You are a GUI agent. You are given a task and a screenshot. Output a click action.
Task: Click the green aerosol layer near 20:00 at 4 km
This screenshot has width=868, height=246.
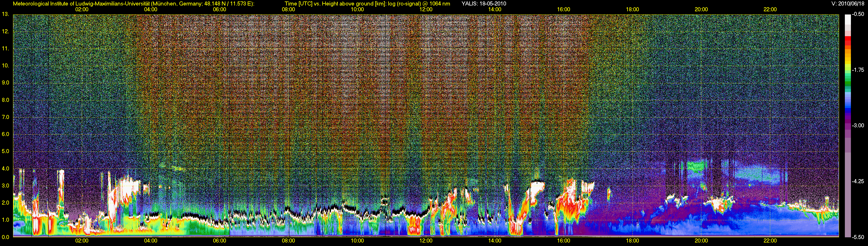tap(696, 166)
